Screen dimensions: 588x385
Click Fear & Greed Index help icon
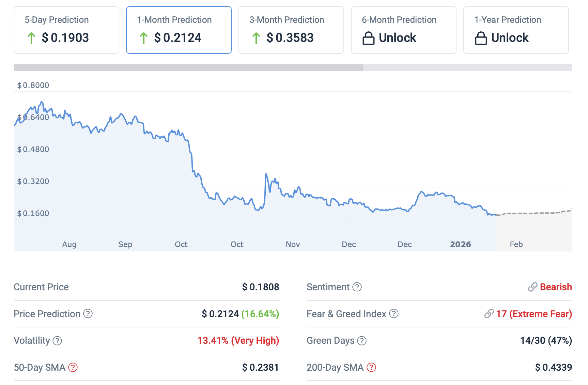coord(393,313)
